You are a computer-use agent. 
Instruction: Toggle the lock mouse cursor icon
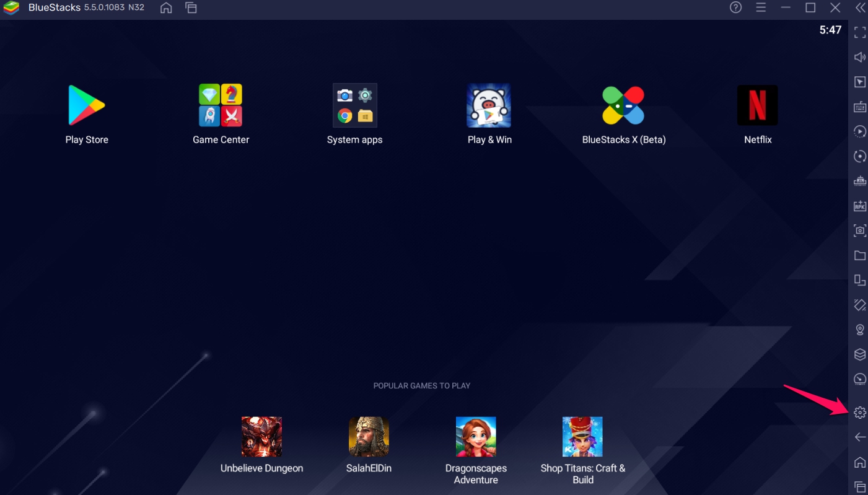pyautogui.click(x=860, y=82)
